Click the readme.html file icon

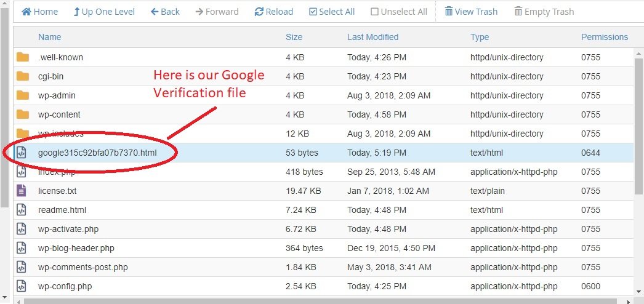click(22, 210)
